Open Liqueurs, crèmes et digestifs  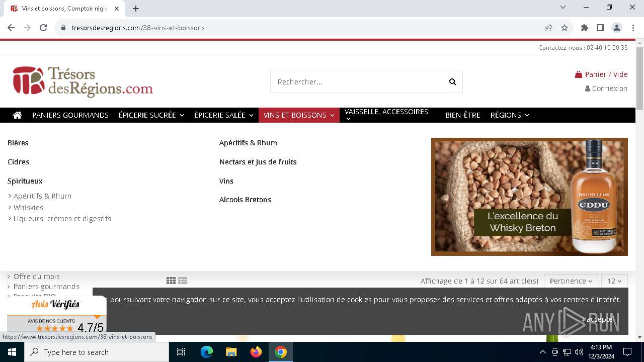[62, 219]
